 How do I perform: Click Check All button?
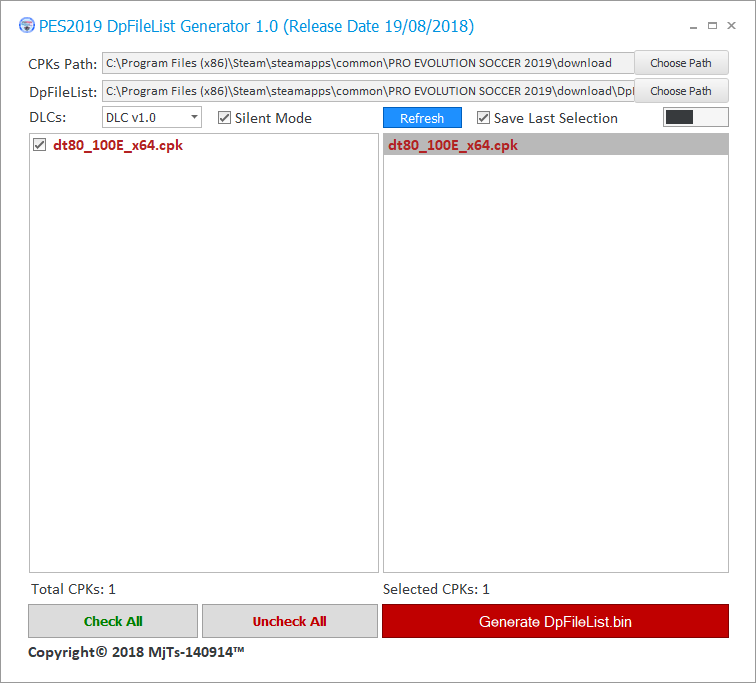tap(113, 621)
